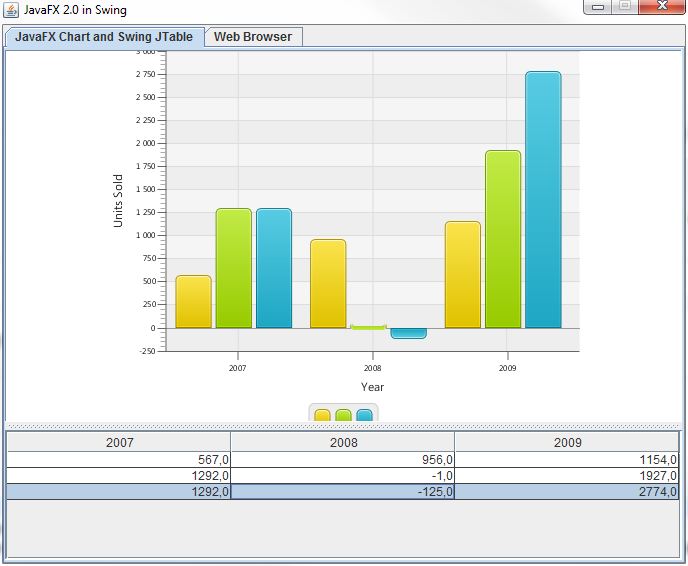
Task: Click the yellow bar for 2007
Action: 193,302
